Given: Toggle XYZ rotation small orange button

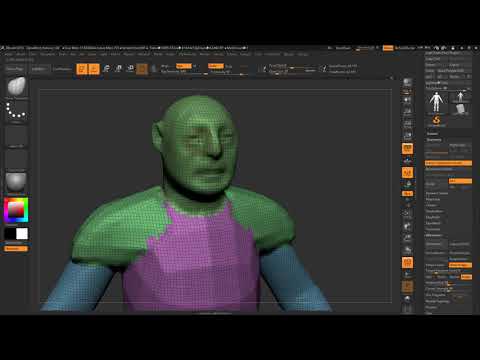Looking at the screenshot, I should point(407,193).
